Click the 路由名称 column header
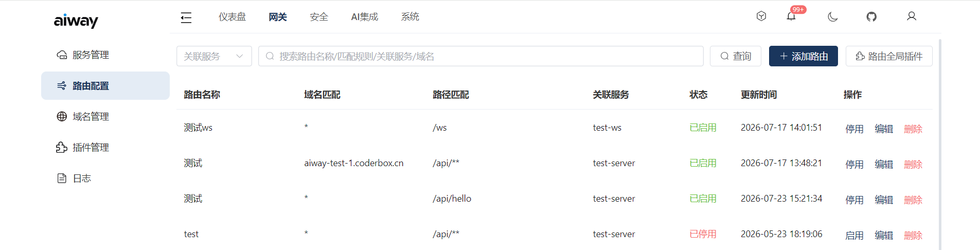The height and width of the screenshot is (250, 980). point(202,95)
